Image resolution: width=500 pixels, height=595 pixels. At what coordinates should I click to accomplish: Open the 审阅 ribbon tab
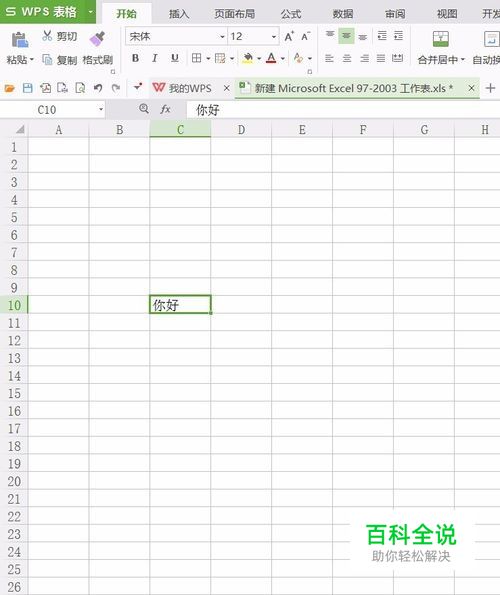[395, 14]
